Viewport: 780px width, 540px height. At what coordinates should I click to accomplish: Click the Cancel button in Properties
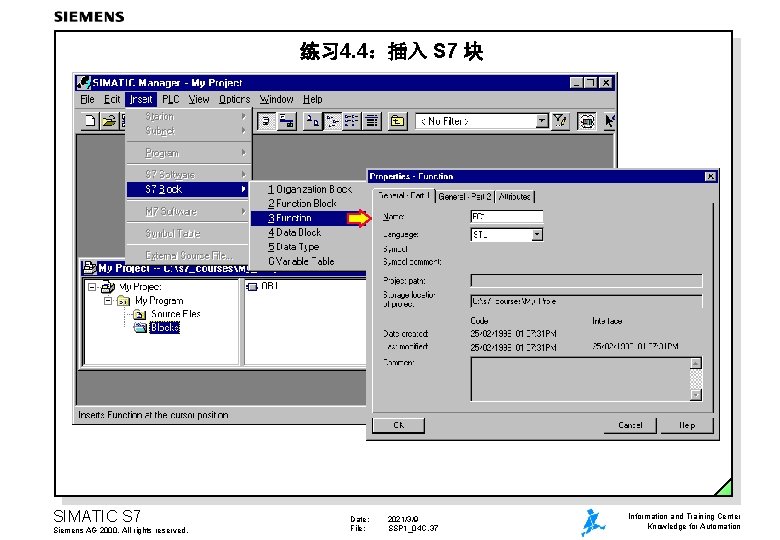630,426
